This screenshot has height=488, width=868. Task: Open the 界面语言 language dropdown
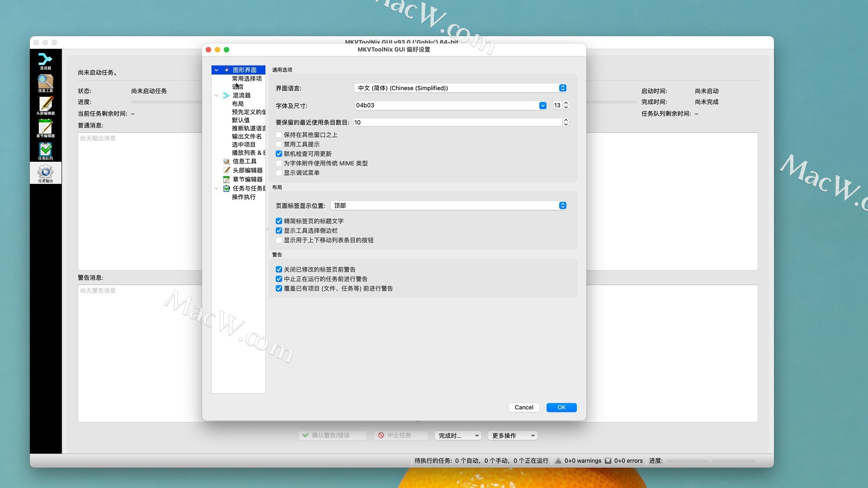tap(461, 88)
